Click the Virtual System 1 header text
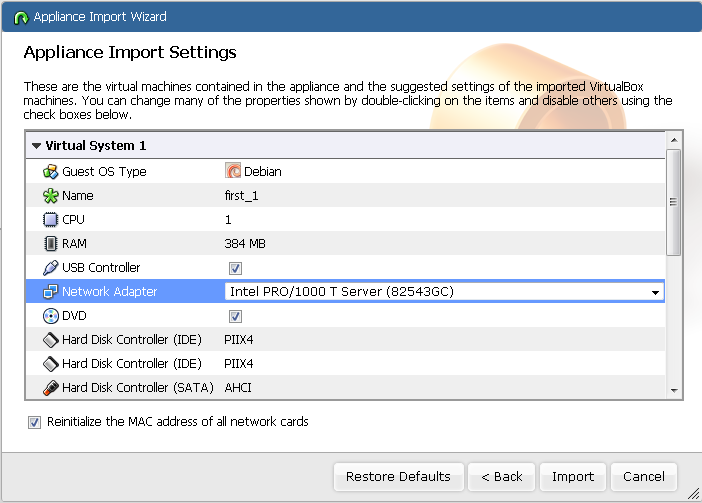Image resolution: width=702 pixels, height=503 pixels. 96,146
